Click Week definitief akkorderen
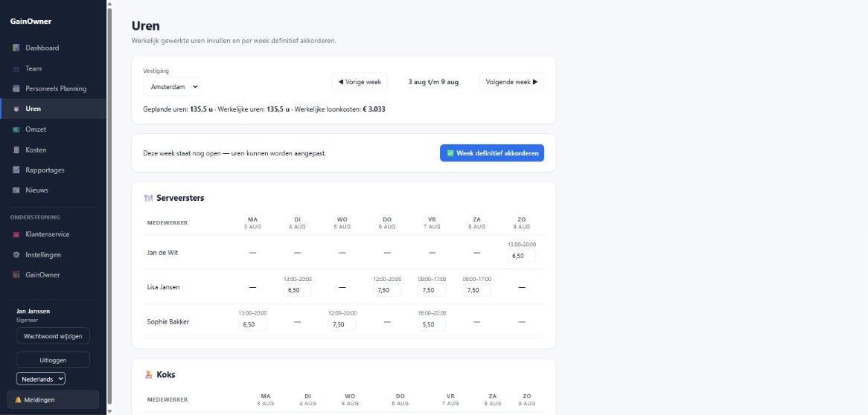This screenshot has height=415, width=868. coord(492,153)
